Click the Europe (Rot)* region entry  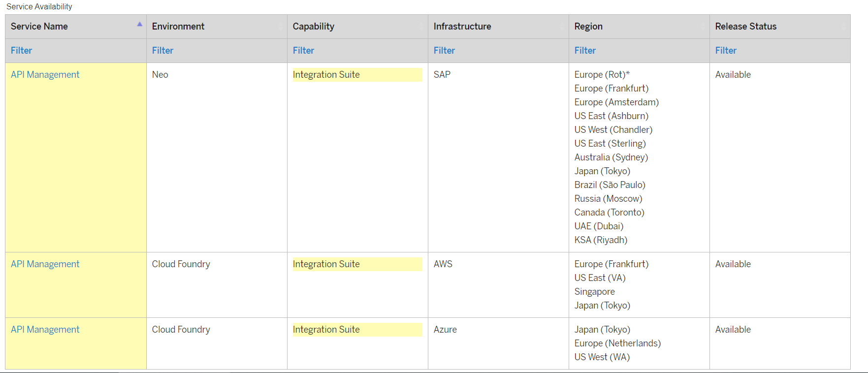point(602,75)
